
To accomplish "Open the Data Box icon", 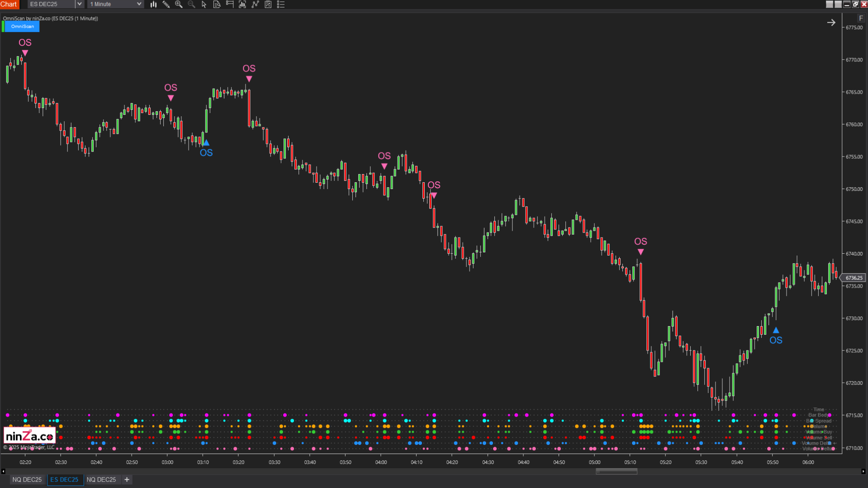I will coord(217,4).
